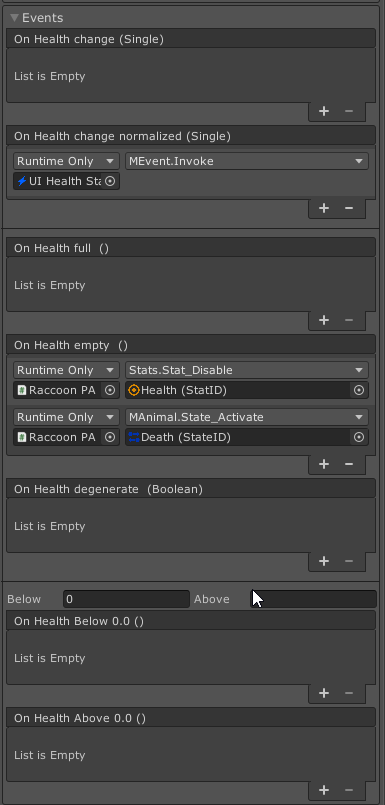
Task: Add listener to On Health change normalized
Action: point(324,208)
